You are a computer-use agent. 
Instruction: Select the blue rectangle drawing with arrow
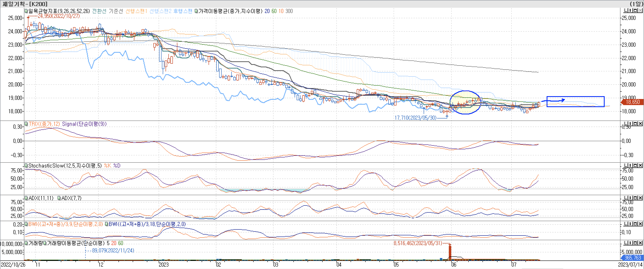tap(575, 97)
